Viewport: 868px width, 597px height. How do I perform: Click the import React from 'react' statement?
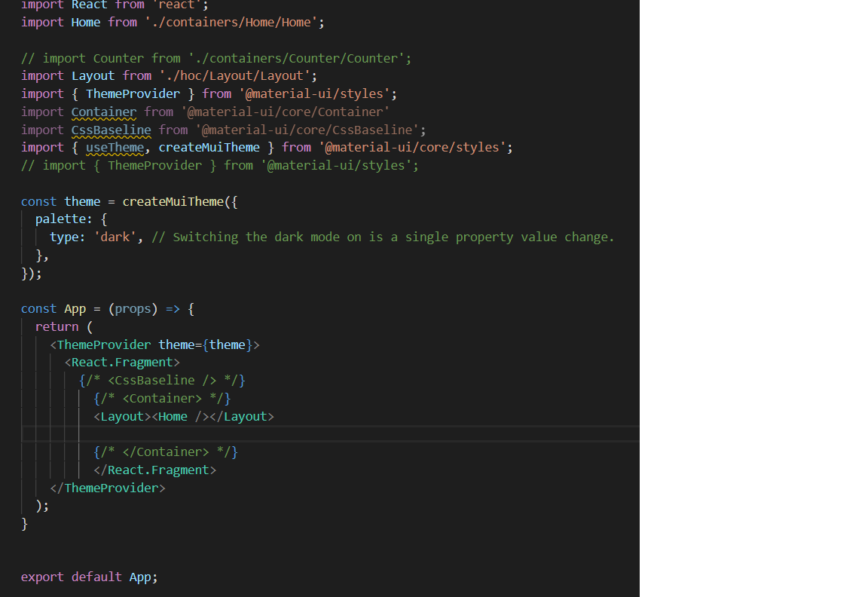click(113, 5)
